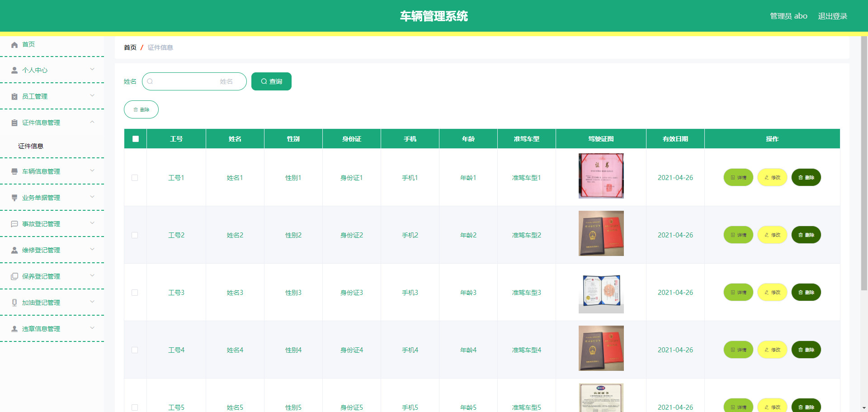Select the 证件信息 submenu item
Image resolution: width=868 pixels, height=412 pixels.
(31, 146)
